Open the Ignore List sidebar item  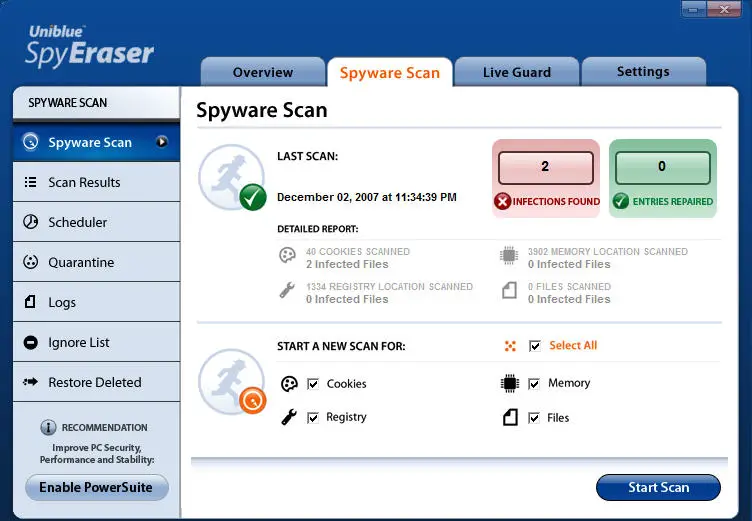pos(96,342)
